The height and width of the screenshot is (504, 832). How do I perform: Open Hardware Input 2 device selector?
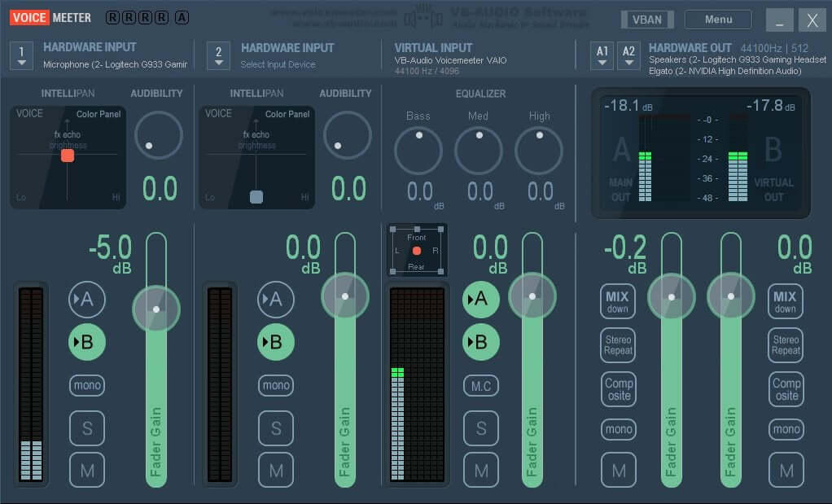[x=219, y=55]
